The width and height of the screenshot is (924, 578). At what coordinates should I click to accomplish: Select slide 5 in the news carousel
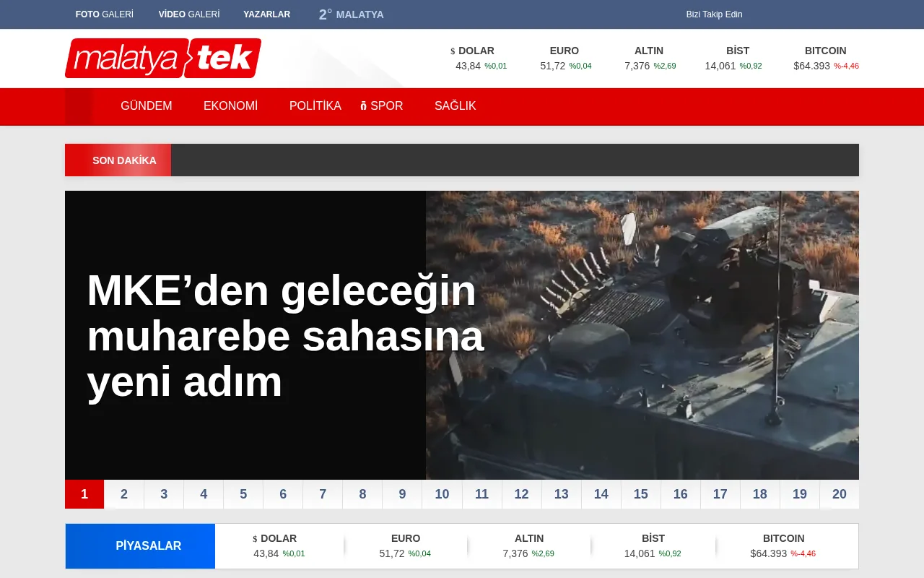pyautogui.click(x=243, y=494)
